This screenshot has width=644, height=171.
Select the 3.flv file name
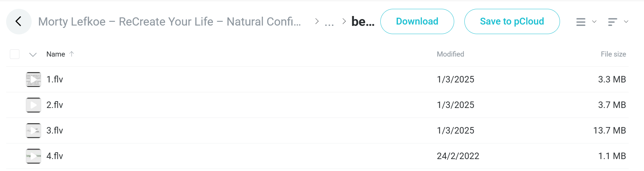pos(55,130)
